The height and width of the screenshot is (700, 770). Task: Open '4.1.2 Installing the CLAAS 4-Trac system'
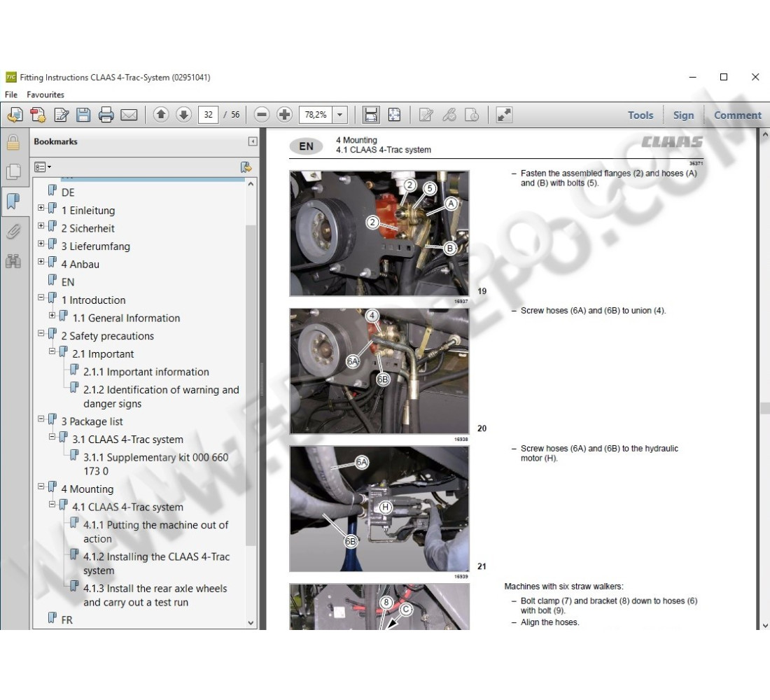click(x=156, y=564)
